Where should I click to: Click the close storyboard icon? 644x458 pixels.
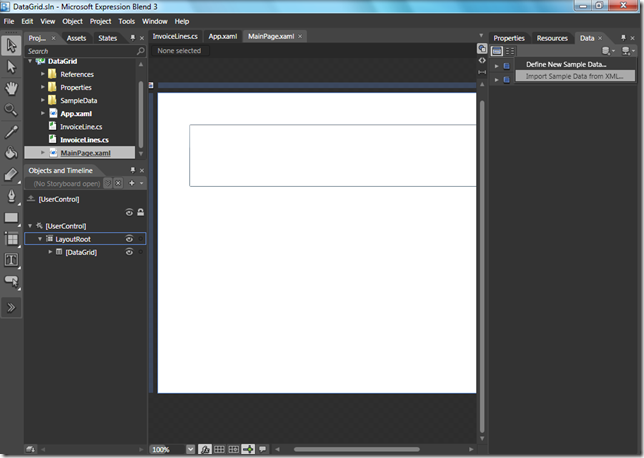(x=118, y=183)
